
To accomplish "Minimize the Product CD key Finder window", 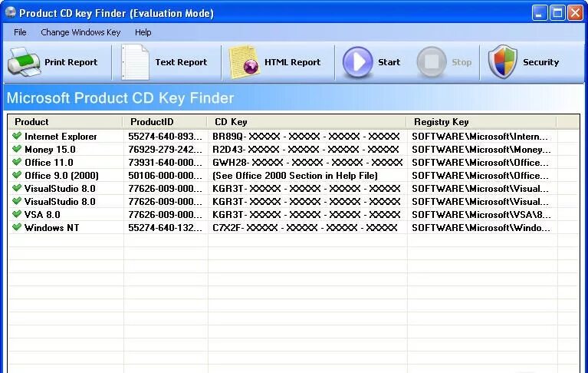I will [540, 13].
